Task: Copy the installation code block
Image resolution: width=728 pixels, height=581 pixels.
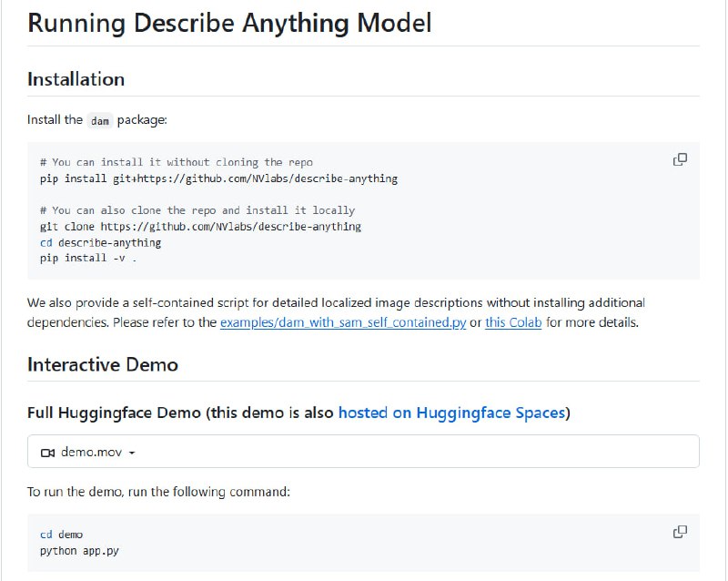Action: click(680, 159)
